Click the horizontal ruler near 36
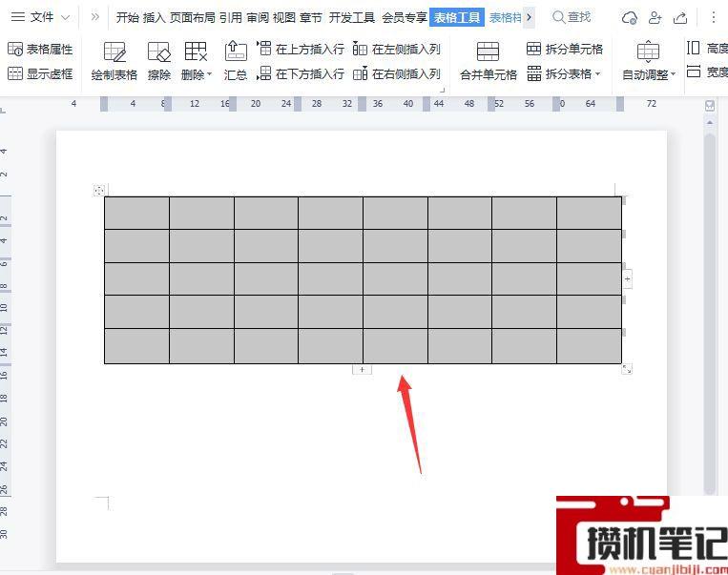Screen dimensions: 728x575 378,104
